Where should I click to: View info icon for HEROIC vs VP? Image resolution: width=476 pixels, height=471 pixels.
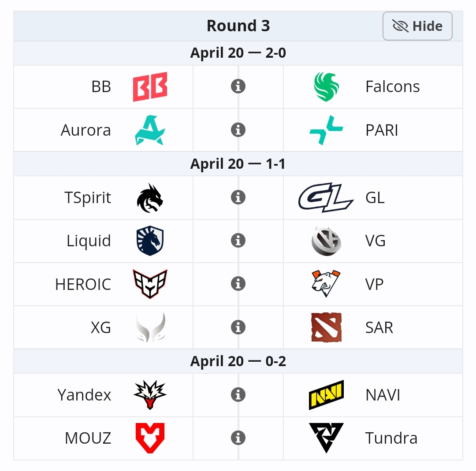pos(238,284)
